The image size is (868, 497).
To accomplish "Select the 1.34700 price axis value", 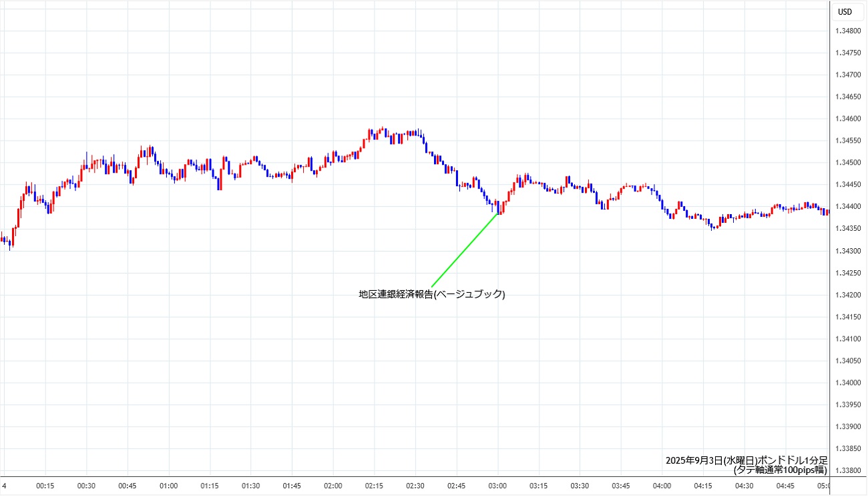I will 847,75.
